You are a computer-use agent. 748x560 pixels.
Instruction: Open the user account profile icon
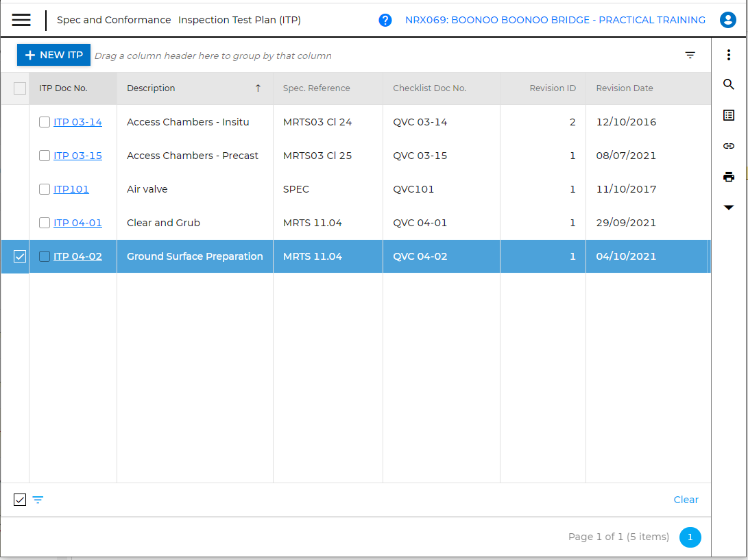tap(727, 20)
